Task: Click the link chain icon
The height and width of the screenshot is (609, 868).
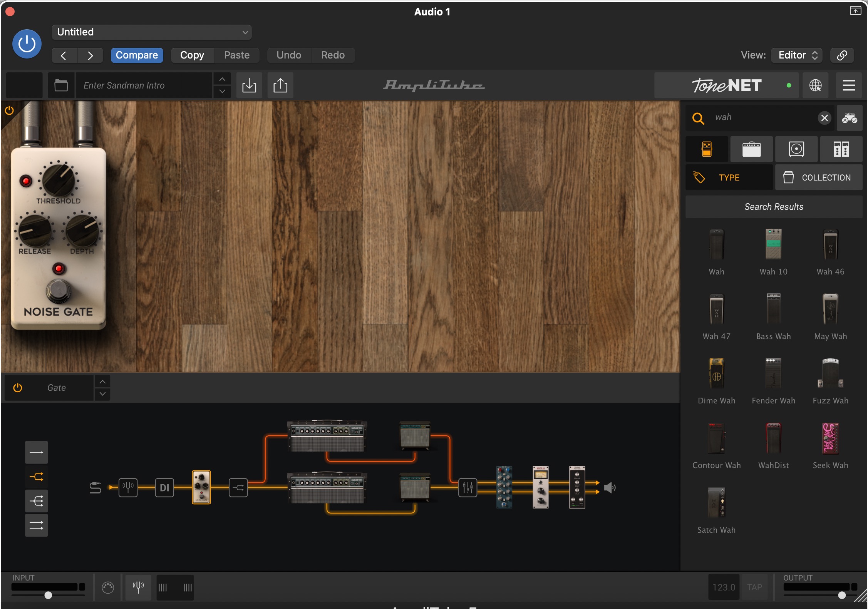Action: tap(842, 55)
